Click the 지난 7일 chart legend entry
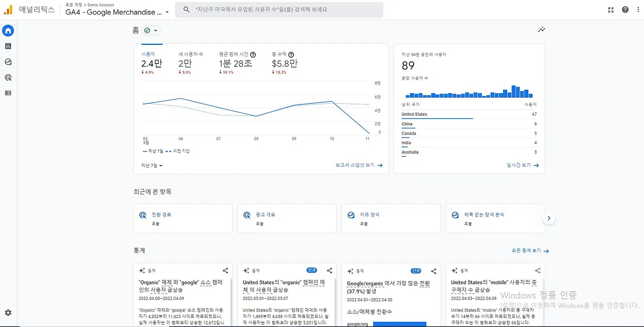The image size is (644, 327). click(152, 151)
